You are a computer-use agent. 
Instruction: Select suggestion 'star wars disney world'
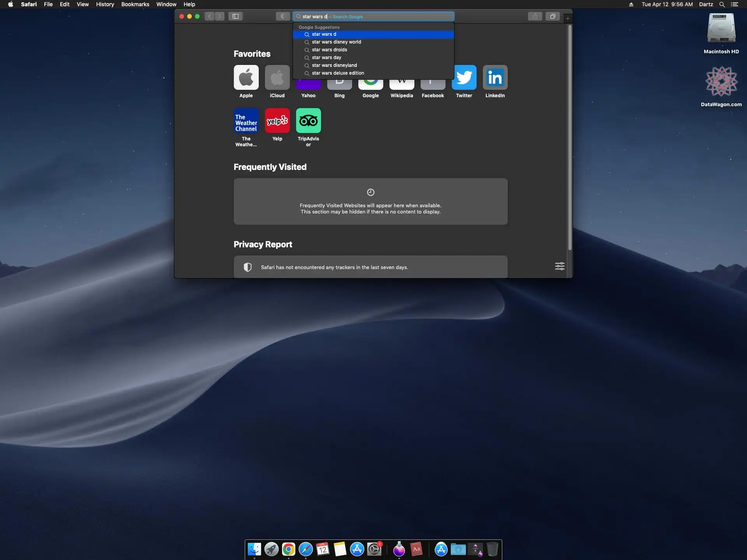(337, 42)
